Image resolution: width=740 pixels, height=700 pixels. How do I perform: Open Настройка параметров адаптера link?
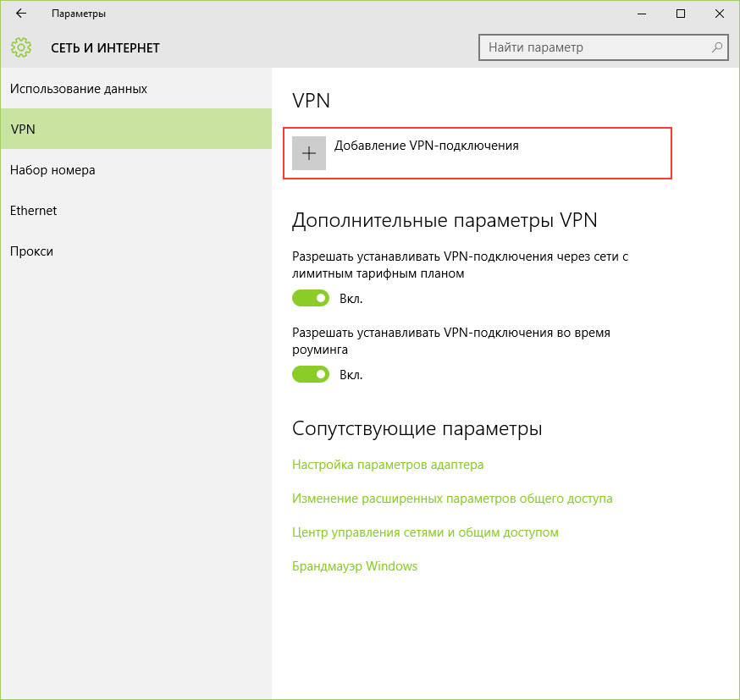click(x=388, y=465)
